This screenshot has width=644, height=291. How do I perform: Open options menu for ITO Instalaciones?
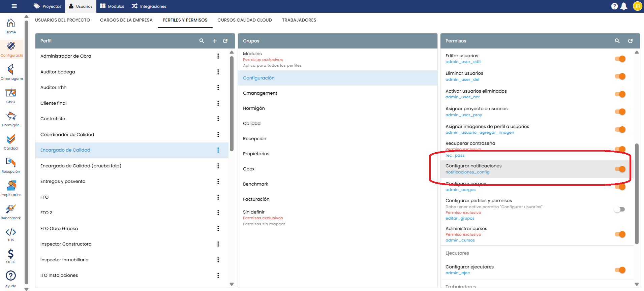[218, 276]
